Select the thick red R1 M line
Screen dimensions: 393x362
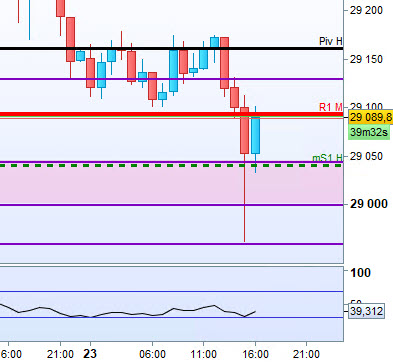pos(171,115)
